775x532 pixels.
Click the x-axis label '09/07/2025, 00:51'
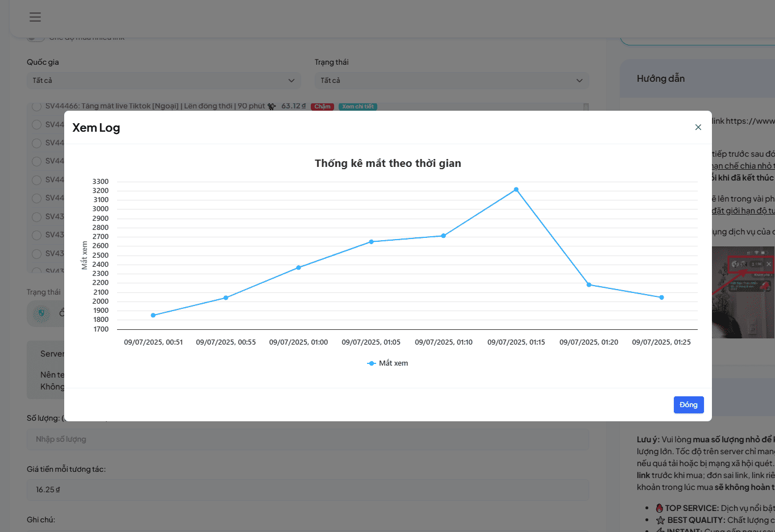[x=153, y=342]
